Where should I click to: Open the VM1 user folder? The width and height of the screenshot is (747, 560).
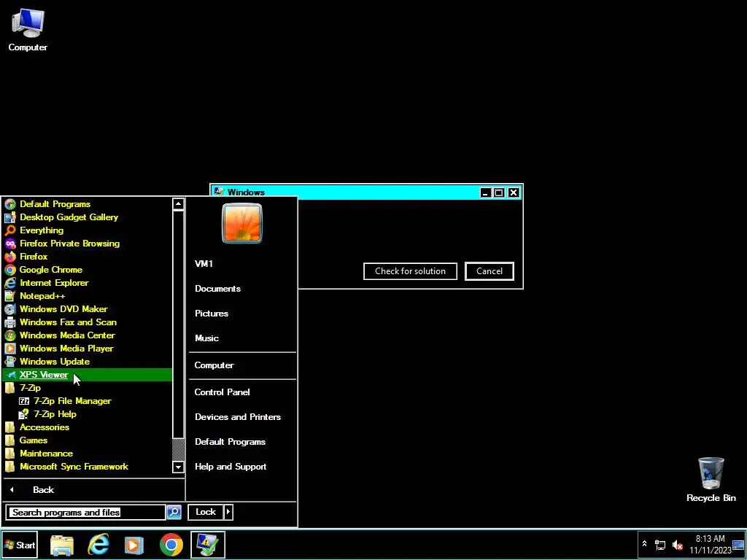(x=242, y=264)
